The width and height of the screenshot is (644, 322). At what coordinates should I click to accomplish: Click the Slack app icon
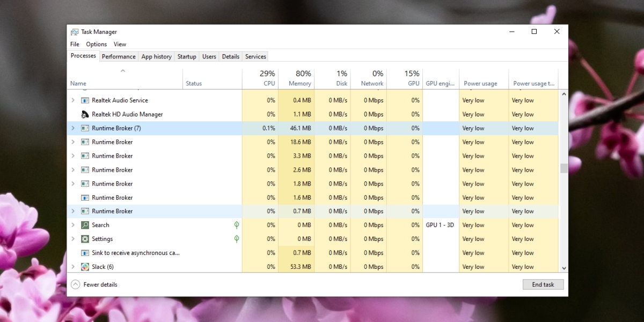[85, 266]
